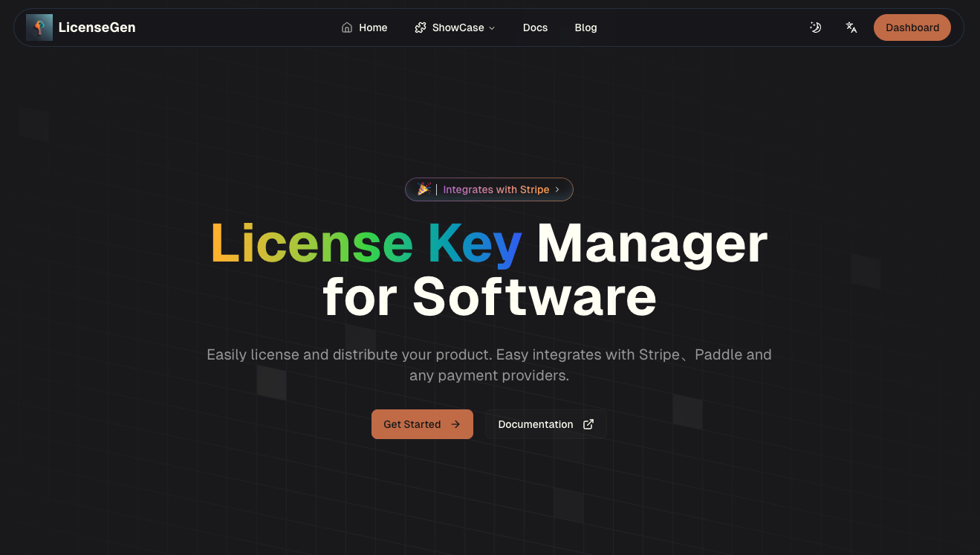Open the Integrates with Stripe announcement
This screenshot has height=555, width=980.
pyautogui.click(x=489, y=189)
